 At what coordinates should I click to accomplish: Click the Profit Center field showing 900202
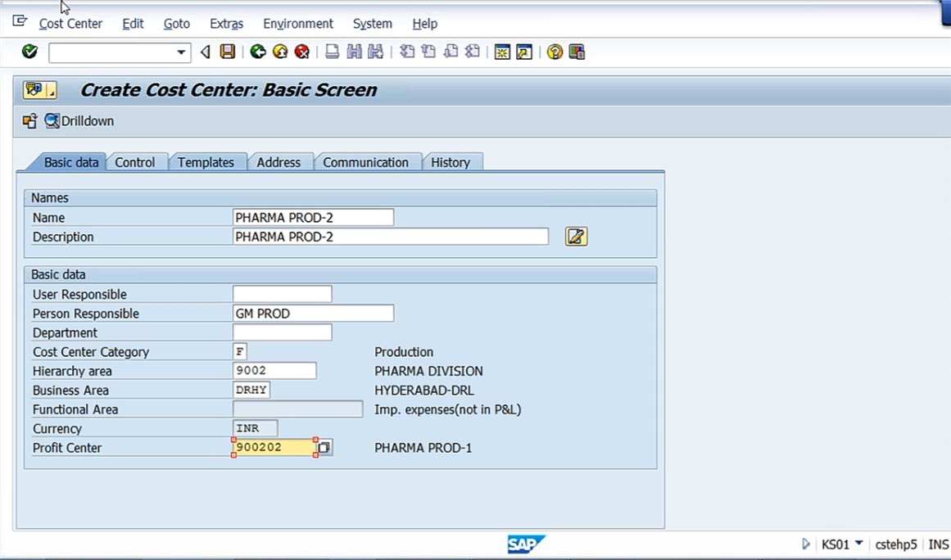pos(274,447)
